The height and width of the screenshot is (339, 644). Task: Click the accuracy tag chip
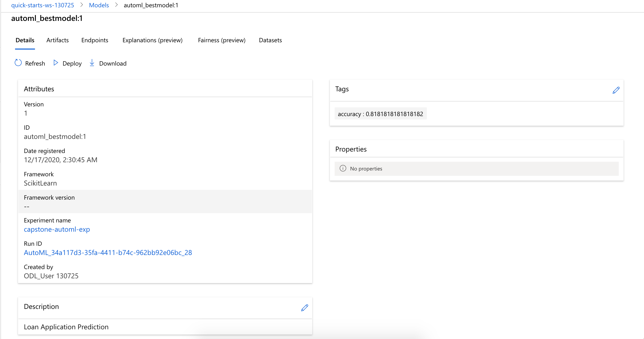point(380,114)
